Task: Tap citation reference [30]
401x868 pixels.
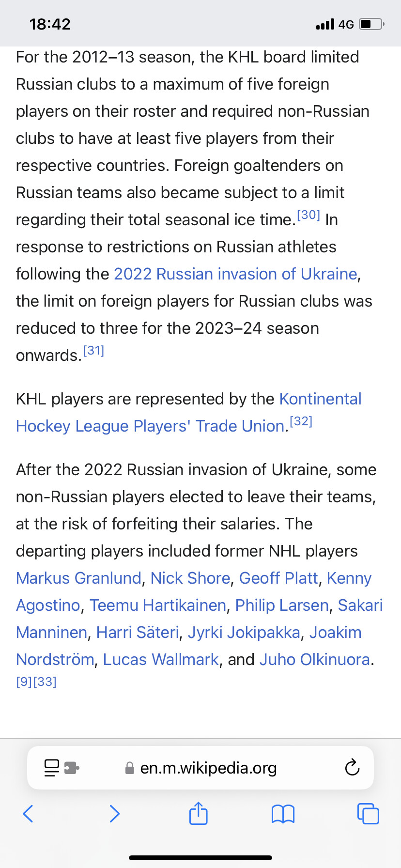Action: click(308, 215)
